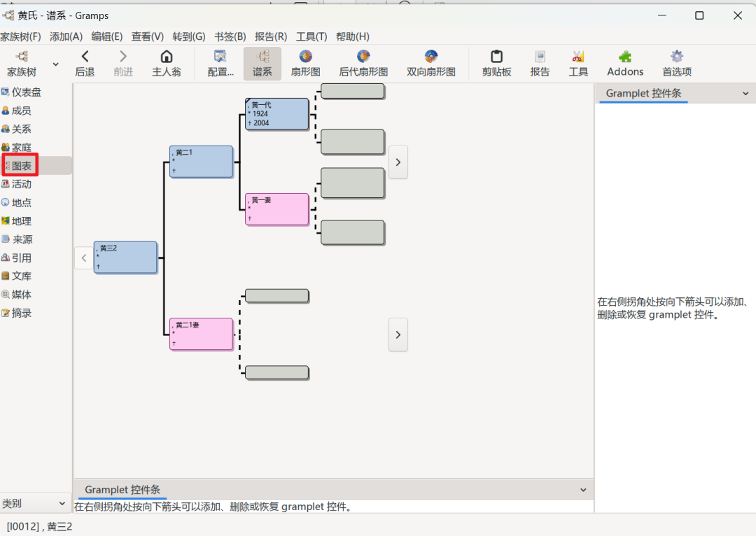Expand the 家族树 dropdown arrow
This screenshot has width=756, height=536.
pyautogui.click(x=56, y=64)
